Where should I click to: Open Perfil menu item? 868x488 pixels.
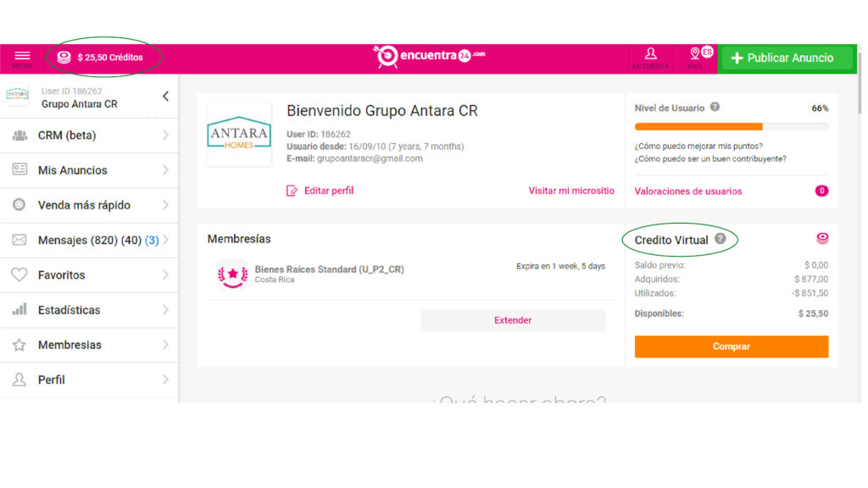coord(89,380)
